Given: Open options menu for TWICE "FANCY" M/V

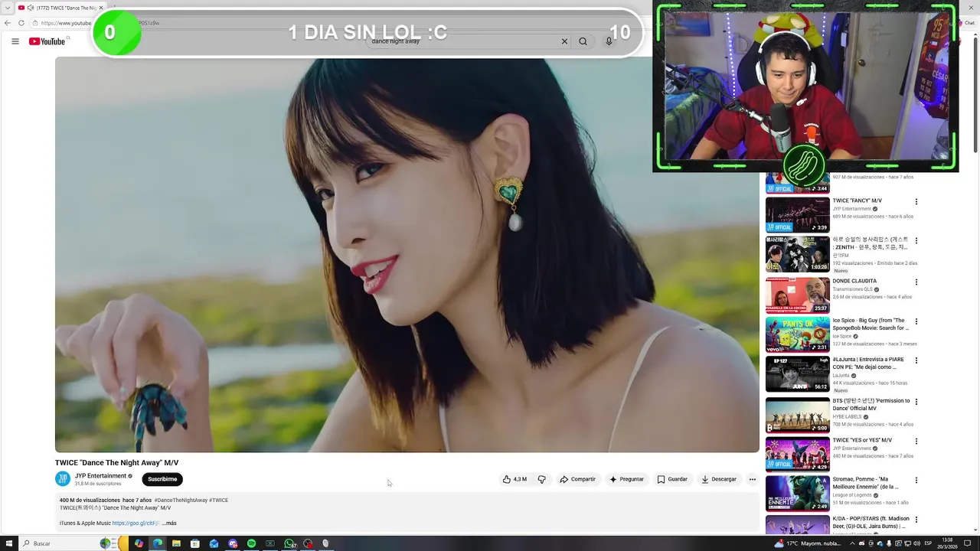Looking at the screenshot, I should tap(916, 202).
